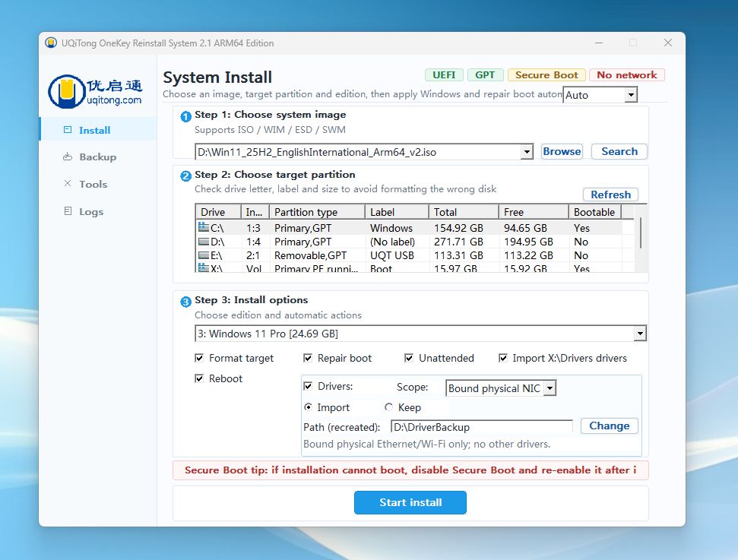The image size is (738, 560).
Task: Select the Windows label cell
Action: [391, 228]
